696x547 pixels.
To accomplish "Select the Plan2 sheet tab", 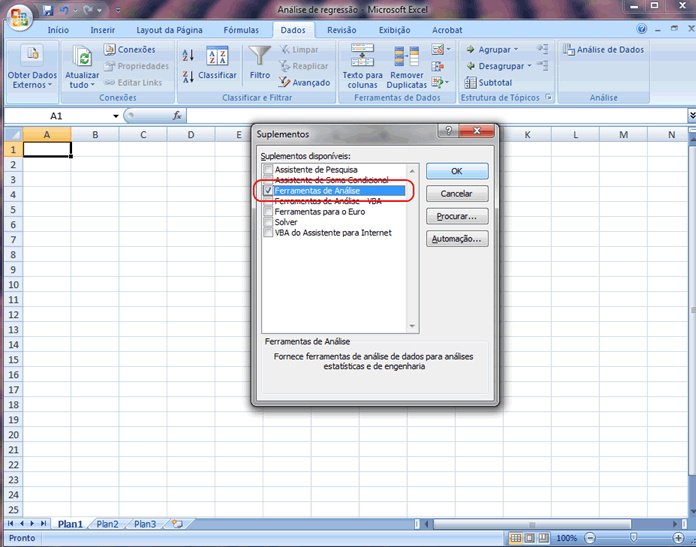I will (x=107, y=523).
